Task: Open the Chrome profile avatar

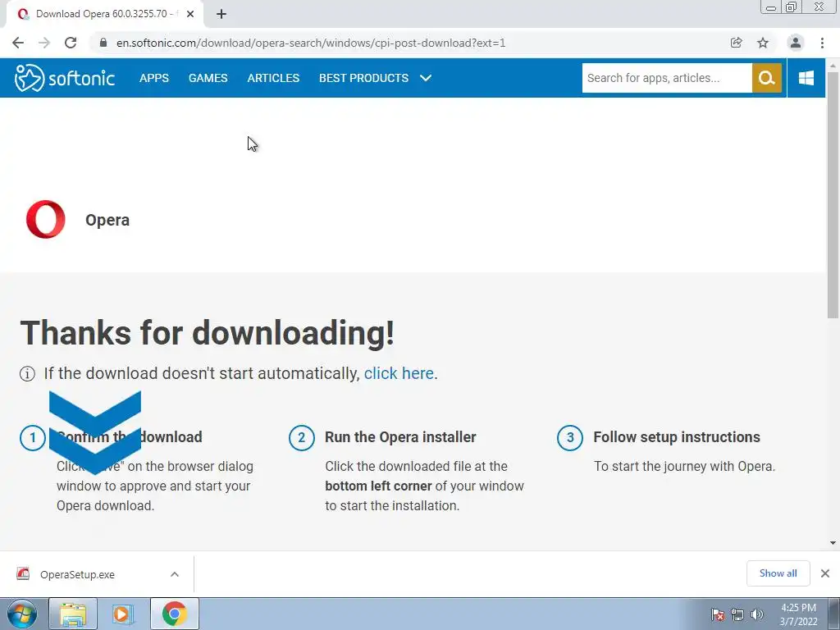Action: (796, 43)
